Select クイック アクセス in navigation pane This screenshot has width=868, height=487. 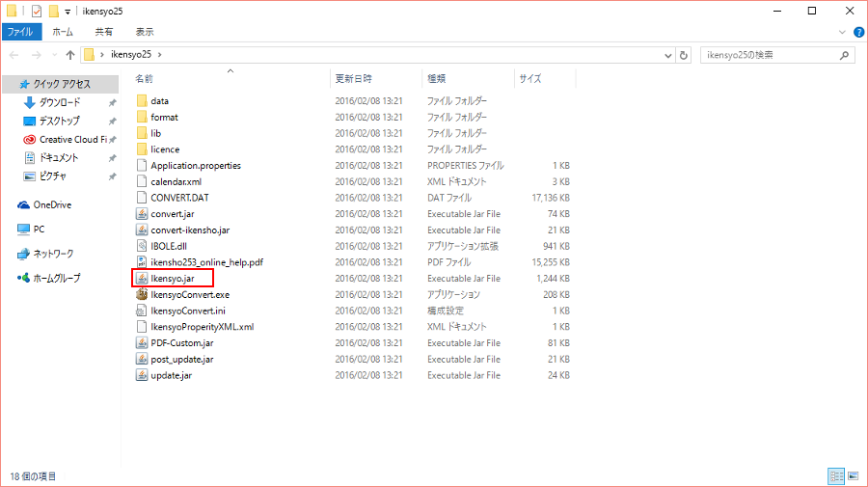coord(62,84)
